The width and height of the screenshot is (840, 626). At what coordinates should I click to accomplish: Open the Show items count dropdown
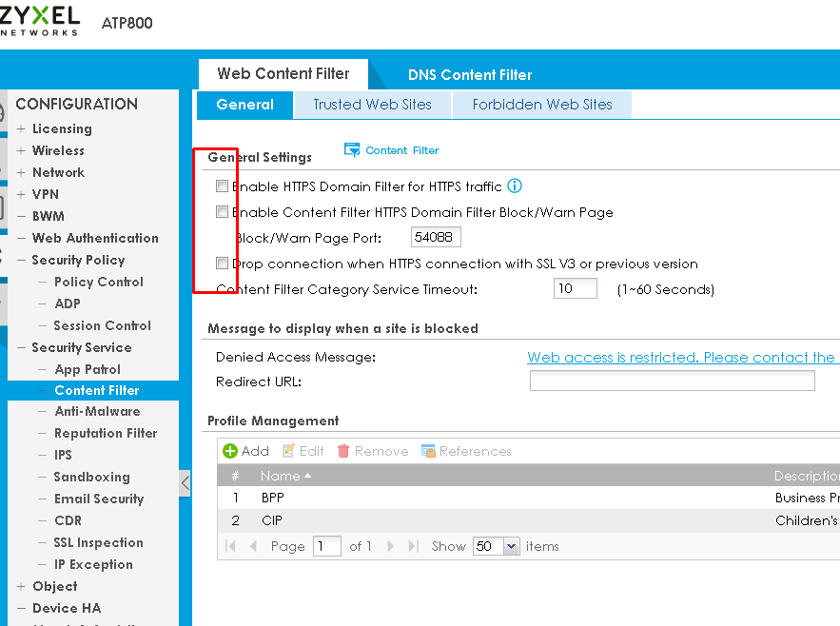point(511,546)
